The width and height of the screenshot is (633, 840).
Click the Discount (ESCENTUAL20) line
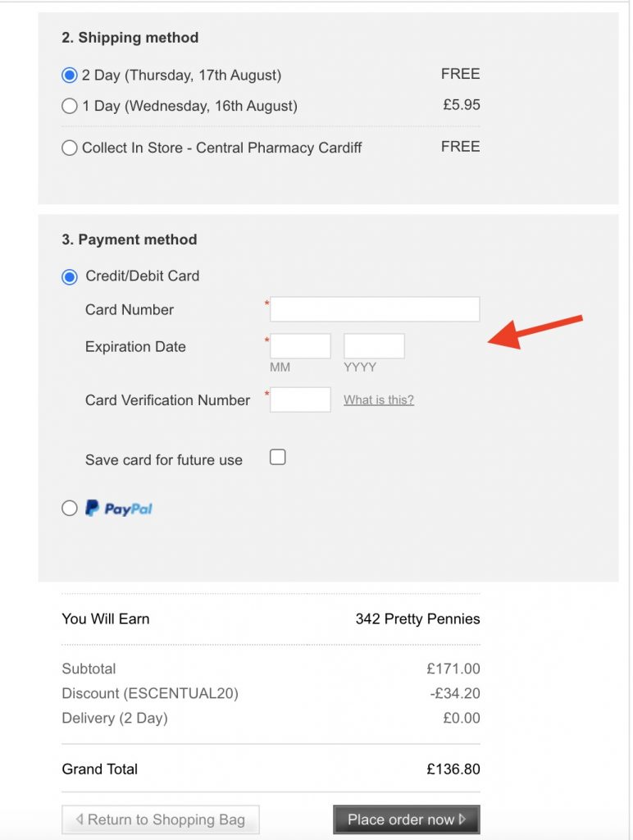[x=150, y=694]
